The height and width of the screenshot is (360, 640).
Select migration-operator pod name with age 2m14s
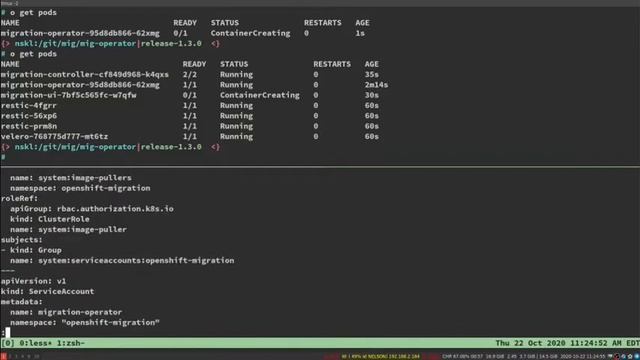(x=80, y=85)
